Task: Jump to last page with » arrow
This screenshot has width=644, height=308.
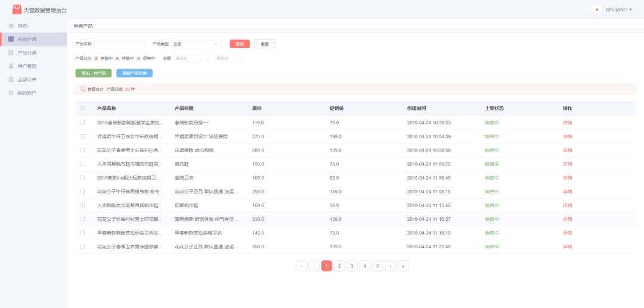Action: 403,266
